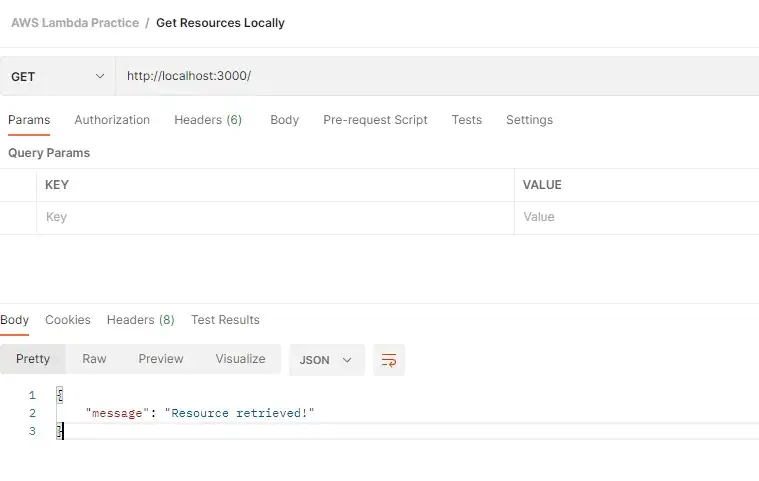Click the query param Key input cell

[x=275, y=217]
